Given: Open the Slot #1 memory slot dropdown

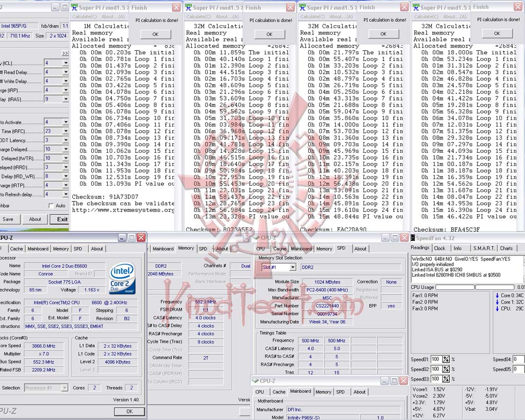Looking at the screenshot, I should pos(293,267).
